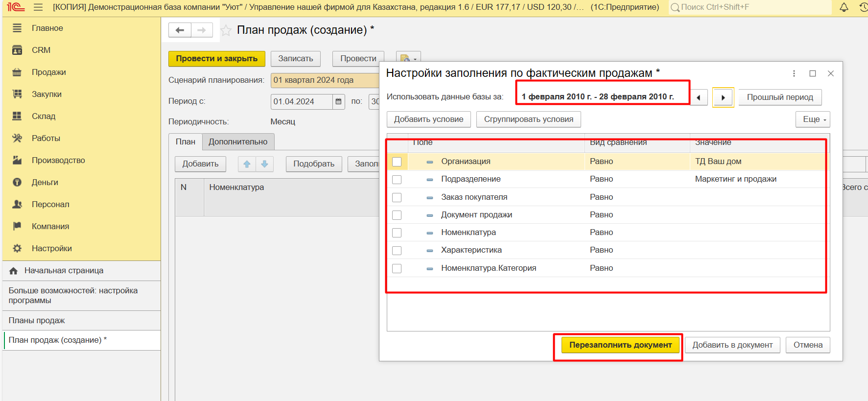Go to next period with right arrow
The height and width of the screenshot is (401, 868).
[723, 97]
